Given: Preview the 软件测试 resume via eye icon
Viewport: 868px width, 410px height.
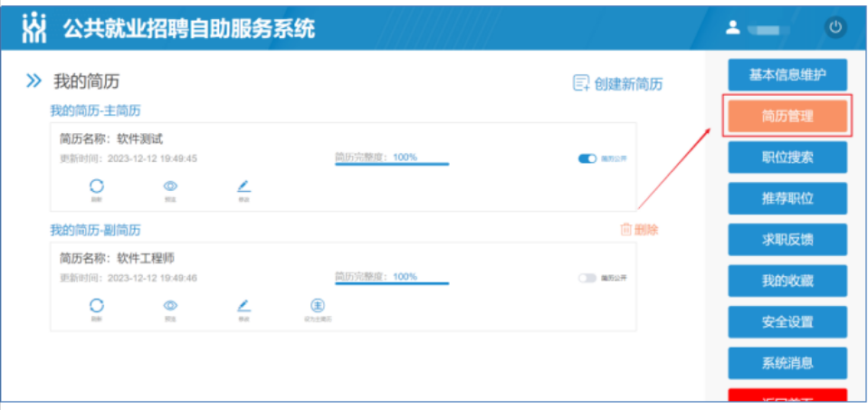Looking at the screenshot, I should point(169,186).
